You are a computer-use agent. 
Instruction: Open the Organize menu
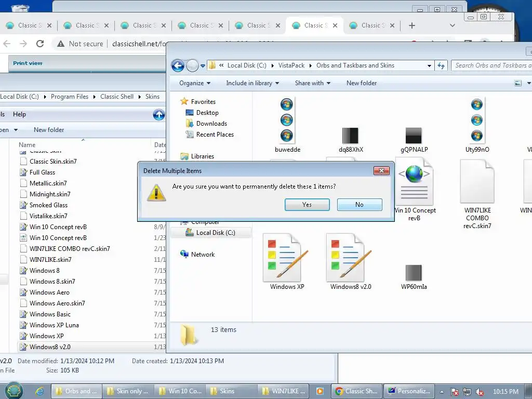pyautogui.click(x=195, y=83)
